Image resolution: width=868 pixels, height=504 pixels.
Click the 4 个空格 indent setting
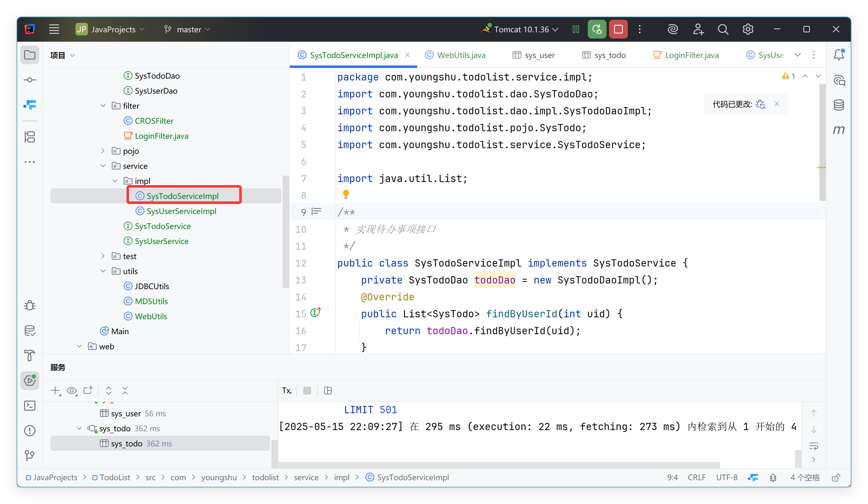click(805, 477)
